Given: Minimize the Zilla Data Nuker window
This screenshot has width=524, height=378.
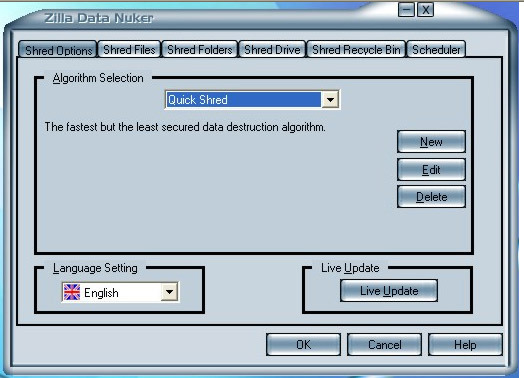Looking at the screenshot, I should pos(406,10).
